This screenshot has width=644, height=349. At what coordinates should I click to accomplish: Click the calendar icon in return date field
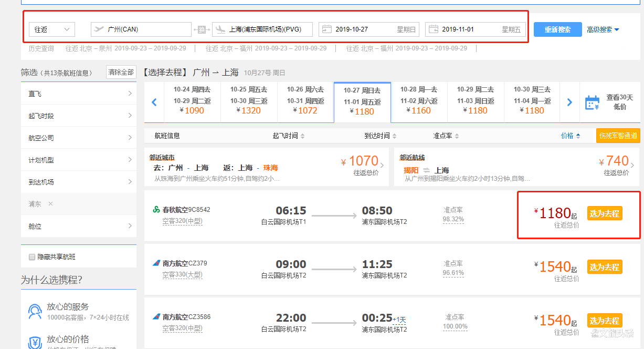tap(434, 29)
